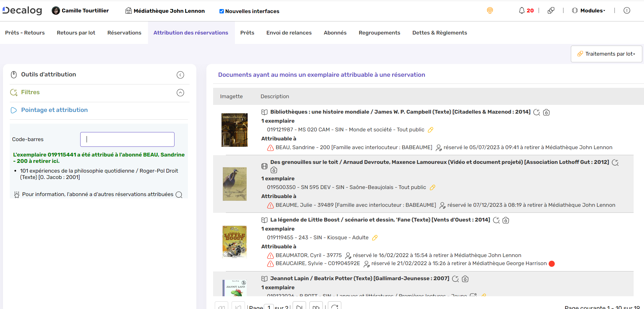Click the information icon in the top-right corner
This screenshot has width=644, height=309.
pos(627,10)
